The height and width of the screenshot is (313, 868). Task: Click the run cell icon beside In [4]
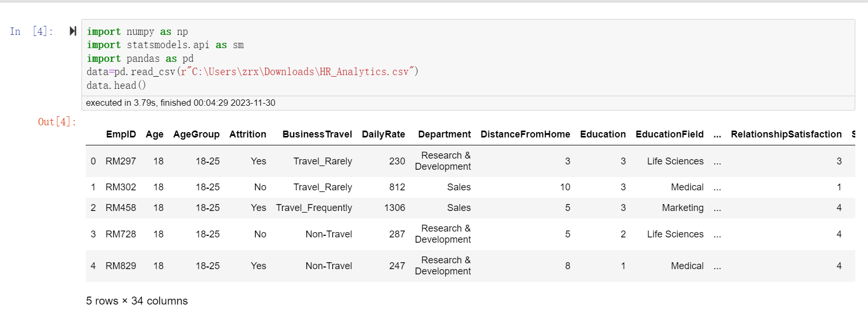pos(73,31)
